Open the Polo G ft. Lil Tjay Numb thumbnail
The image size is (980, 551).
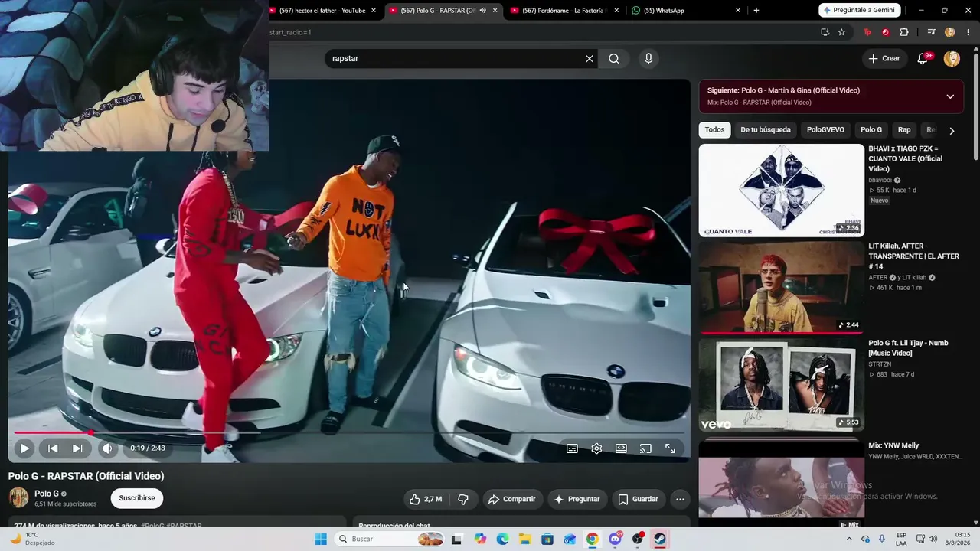pos(781,385)
